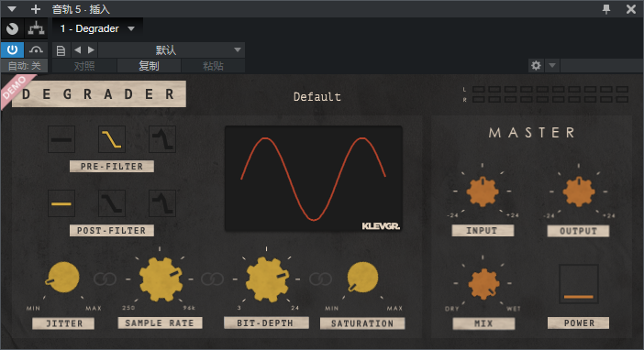The image size is (644, 350).
Task: Open the routing/sidechain icon
Action: (x=36, y=28)
